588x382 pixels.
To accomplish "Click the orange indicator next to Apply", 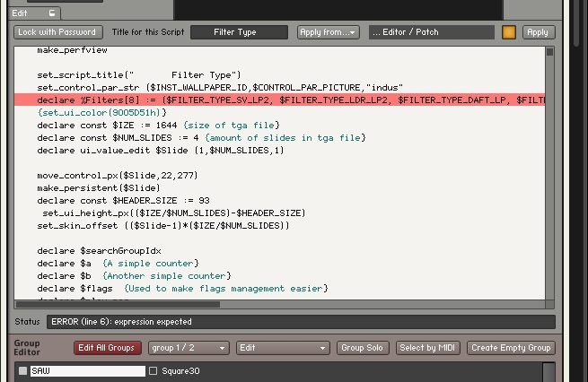I will (508, 32).
